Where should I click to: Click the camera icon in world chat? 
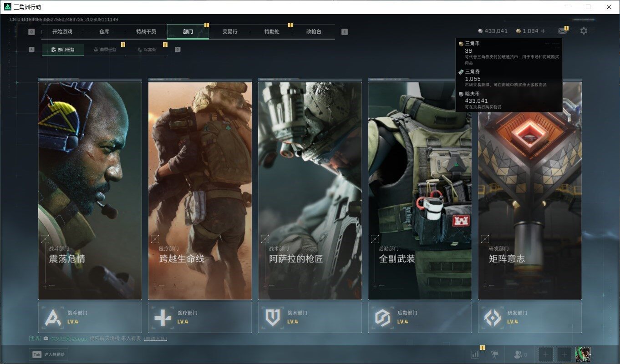tap(46, 339)
